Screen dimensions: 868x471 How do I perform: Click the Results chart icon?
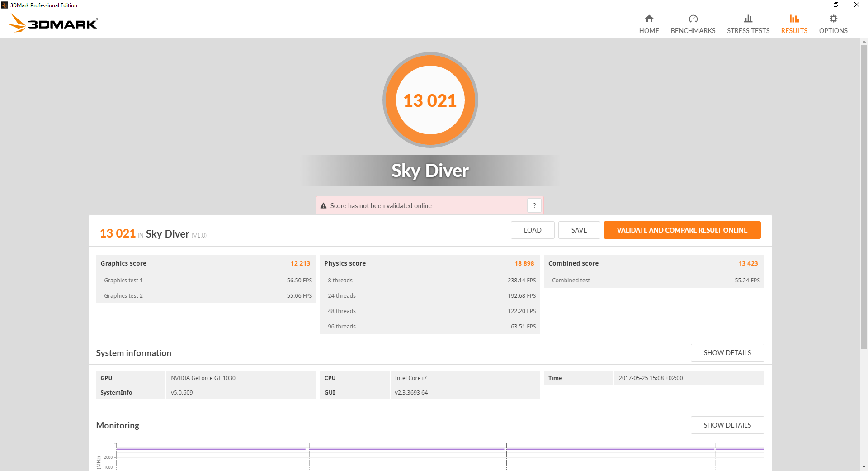click(x=794, y=19)
